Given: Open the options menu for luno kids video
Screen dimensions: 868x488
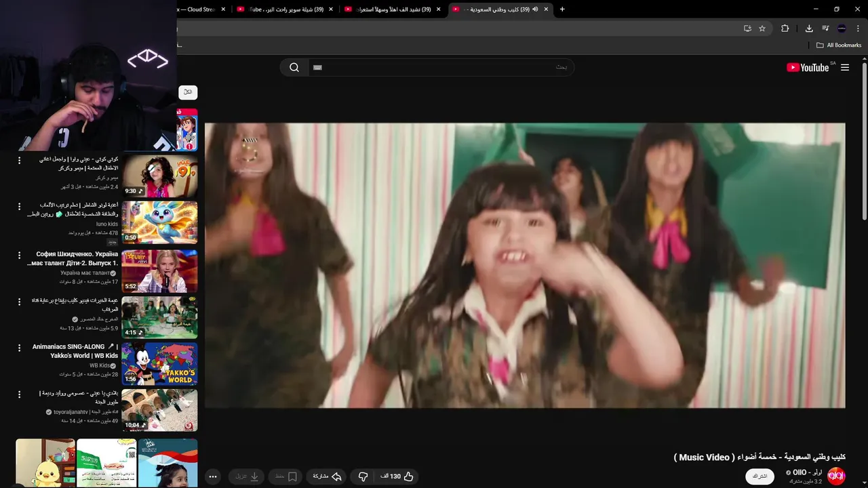Looking at the screenshot, I should pos(19,206).
